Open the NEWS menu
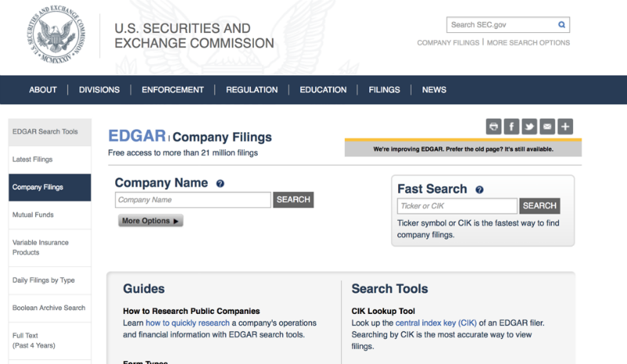This screenshot has height=364, width=627. (x=434, y=90)
